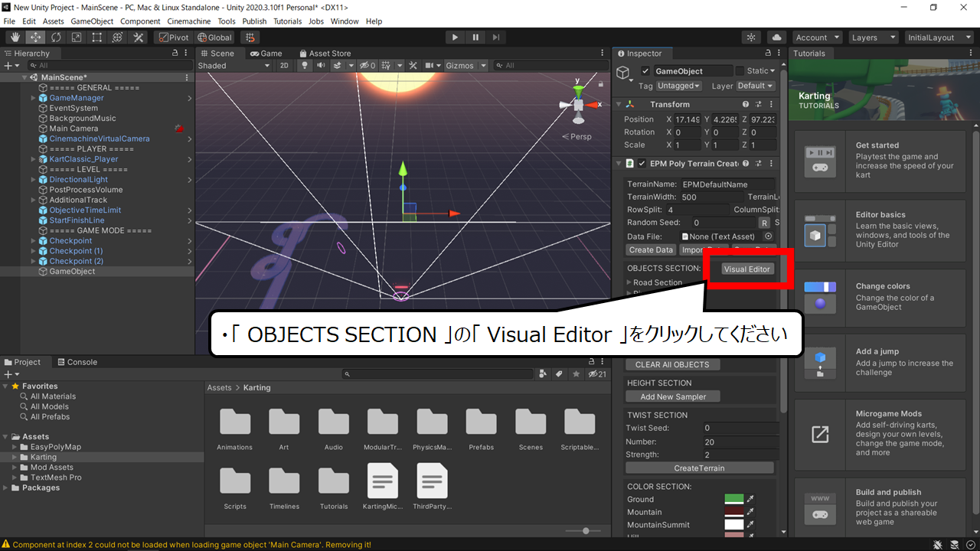Viewport: 980px width, 551px height.
Task: Click the Project favorites star icon
Action: pos(575,374)
